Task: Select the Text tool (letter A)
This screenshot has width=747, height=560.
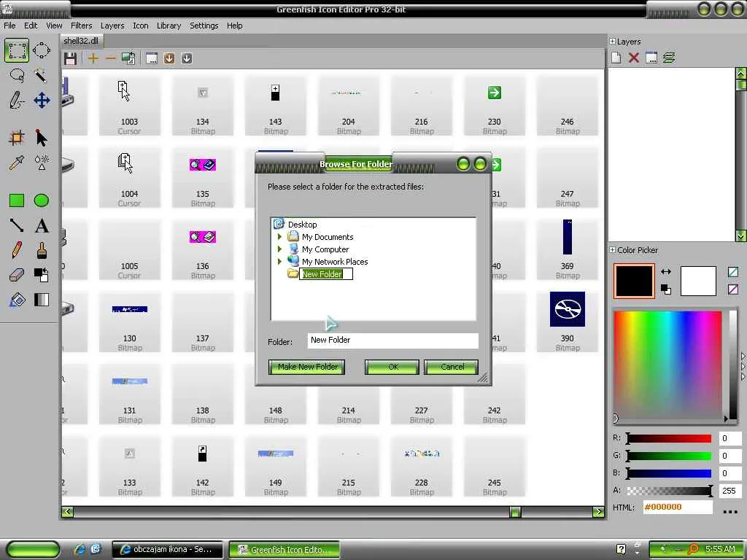Action: click(42, 225)
